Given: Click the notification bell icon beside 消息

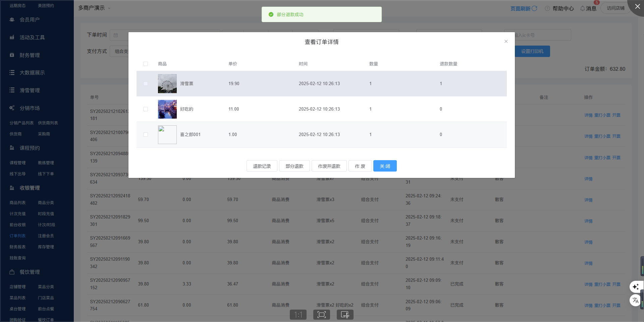Looking at the screenshot, I should point(583,8).
